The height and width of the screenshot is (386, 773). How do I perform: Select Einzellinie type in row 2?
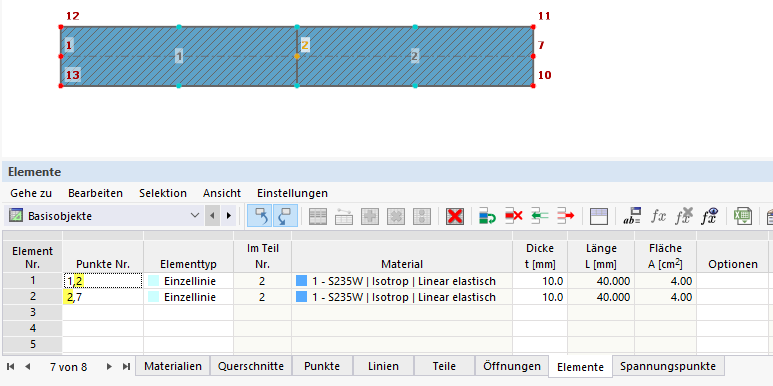coord(188,297)
